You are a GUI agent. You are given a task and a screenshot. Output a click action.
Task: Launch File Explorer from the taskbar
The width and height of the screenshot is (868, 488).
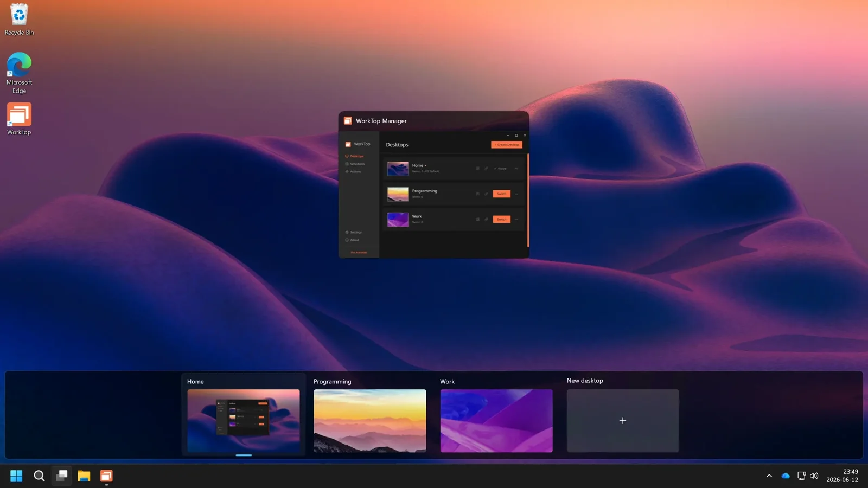click(84, 476)
